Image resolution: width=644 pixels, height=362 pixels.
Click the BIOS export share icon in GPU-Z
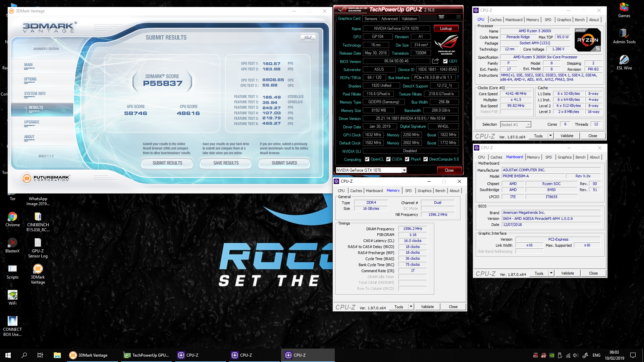coord(435,61)
